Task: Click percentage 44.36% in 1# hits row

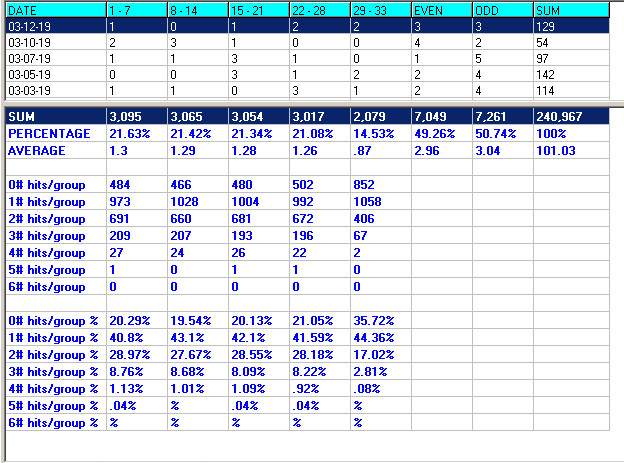Action: point(373,338)
